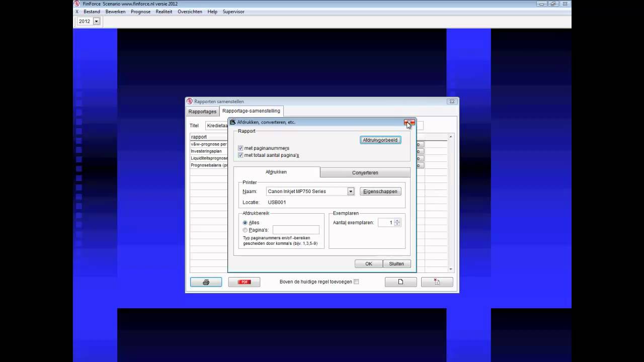Close the Afdrukken, converteren dialog
The image size is (644, 362).
tap(409, 122)
